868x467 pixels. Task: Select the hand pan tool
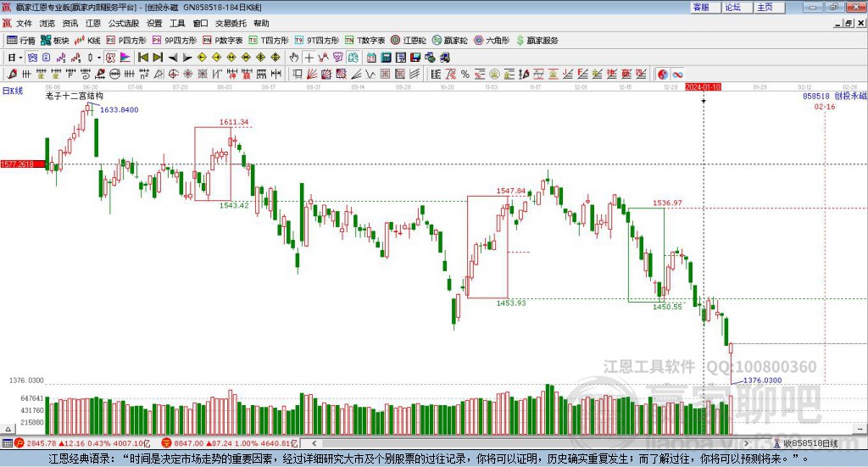294,58
